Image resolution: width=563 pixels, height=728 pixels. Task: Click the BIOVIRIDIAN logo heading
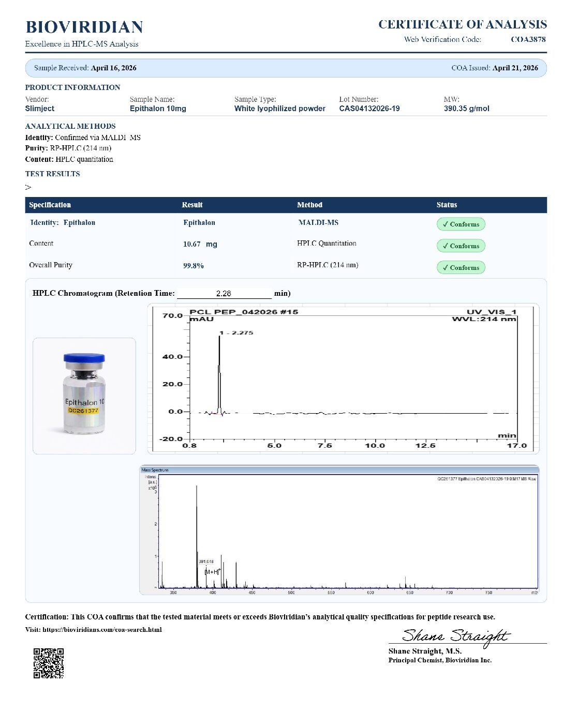[84, 27]
